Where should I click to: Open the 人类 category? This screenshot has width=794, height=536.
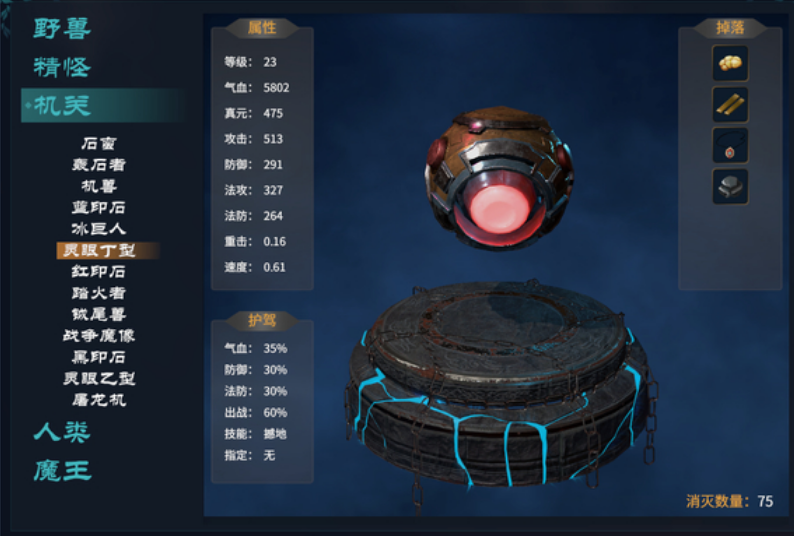[62, 432]
